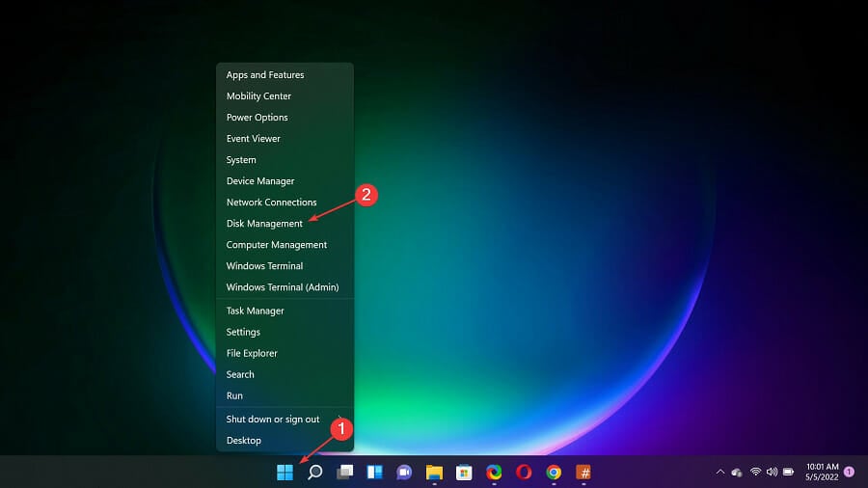
Task: Open Microsoft Edge on the taskbar
Action: pyautogui.click(x=494, y=472)
